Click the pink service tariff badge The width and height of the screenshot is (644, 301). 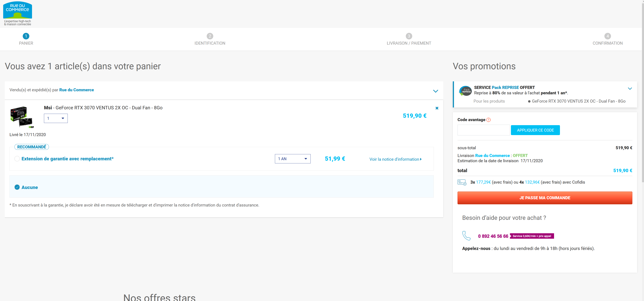click(532, 236)
